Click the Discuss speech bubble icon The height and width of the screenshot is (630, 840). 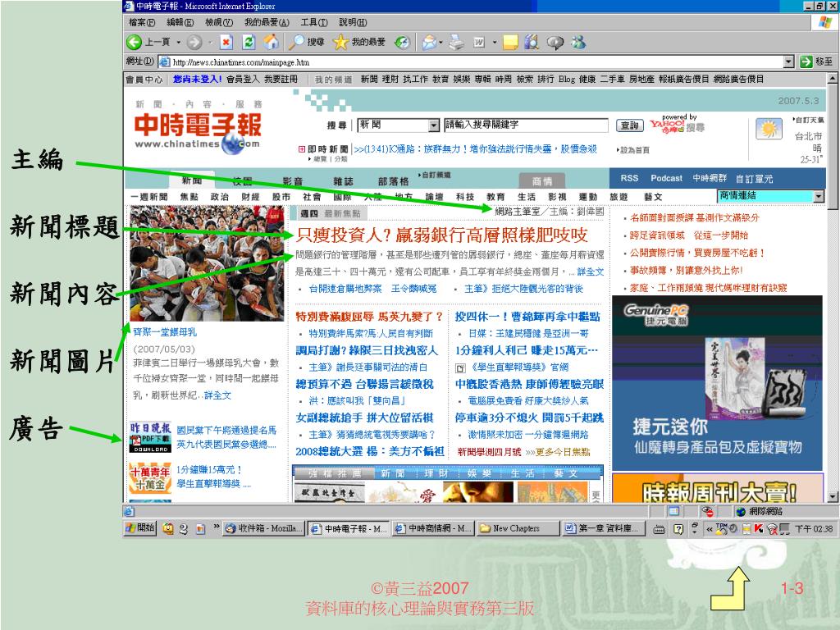[555, 43]
